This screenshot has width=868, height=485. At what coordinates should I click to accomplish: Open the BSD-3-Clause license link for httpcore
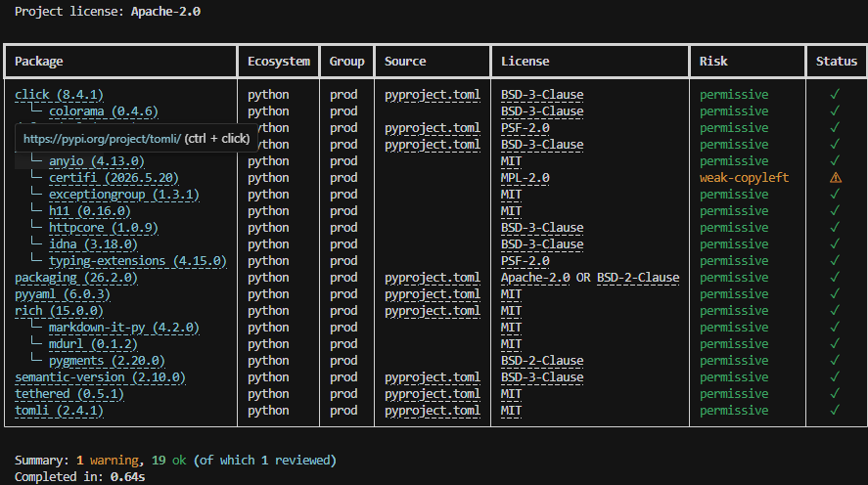542,227
